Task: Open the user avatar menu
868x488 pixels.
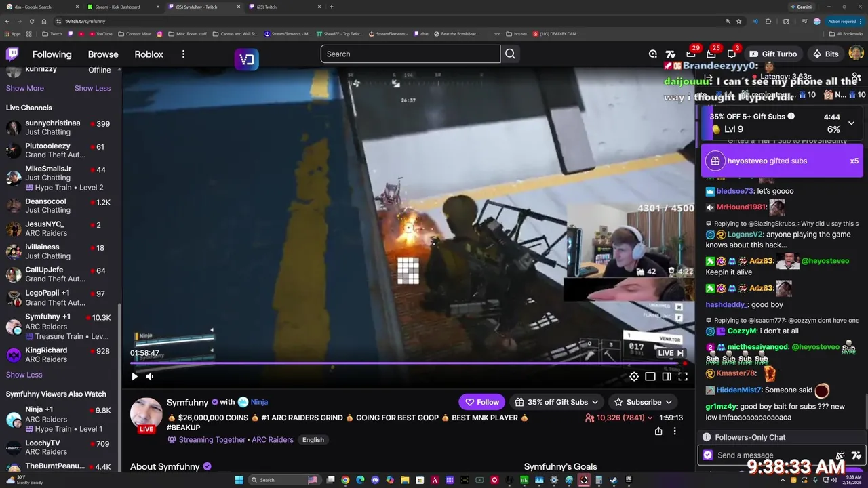Action: coord(856,54)
